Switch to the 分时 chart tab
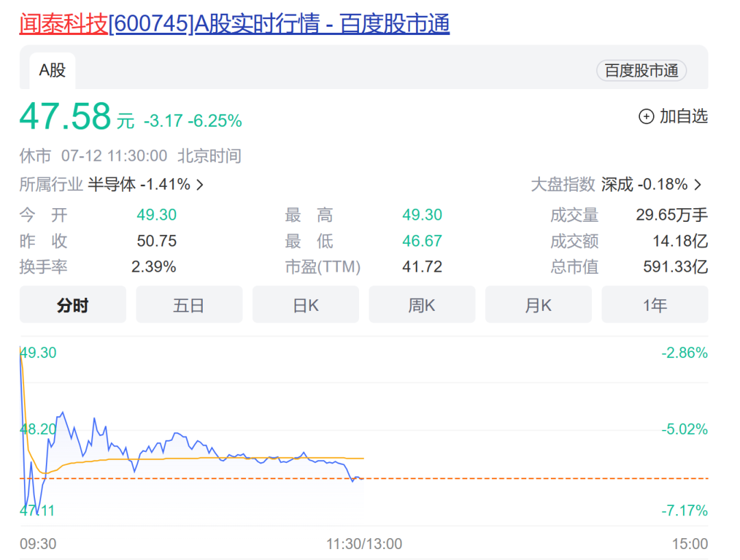 [73, 305]
